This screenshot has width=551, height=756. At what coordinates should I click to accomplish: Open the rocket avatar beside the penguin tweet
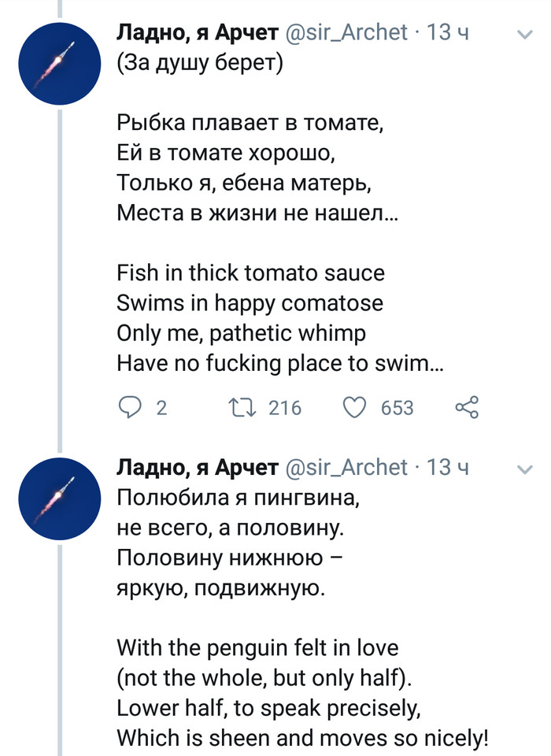click(60, 503)
